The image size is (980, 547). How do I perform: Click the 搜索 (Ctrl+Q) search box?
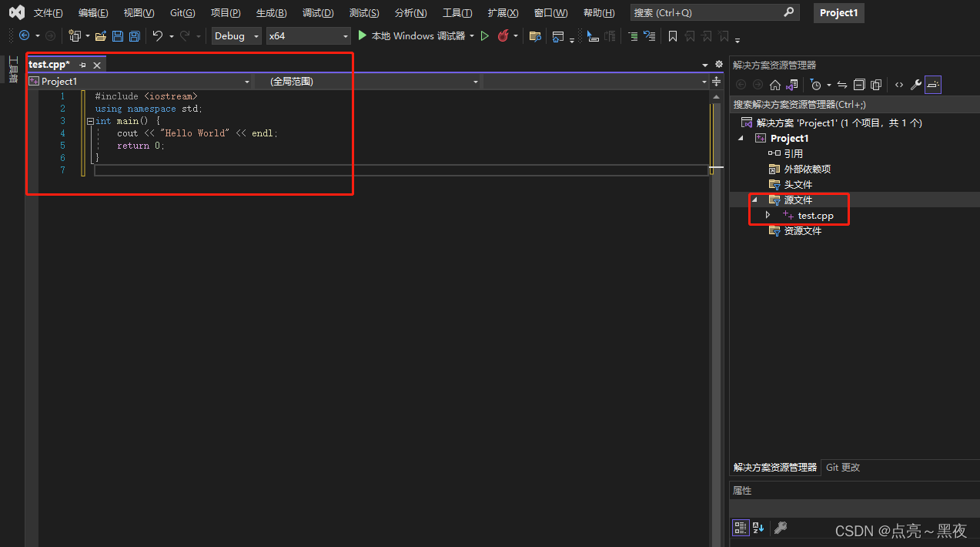point(714,13)
